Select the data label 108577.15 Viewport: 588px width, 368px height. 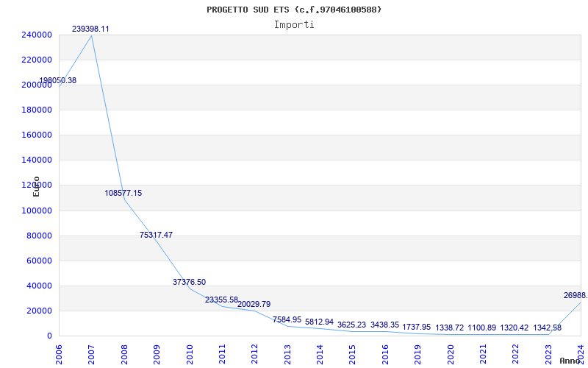(x=123, y=193)
